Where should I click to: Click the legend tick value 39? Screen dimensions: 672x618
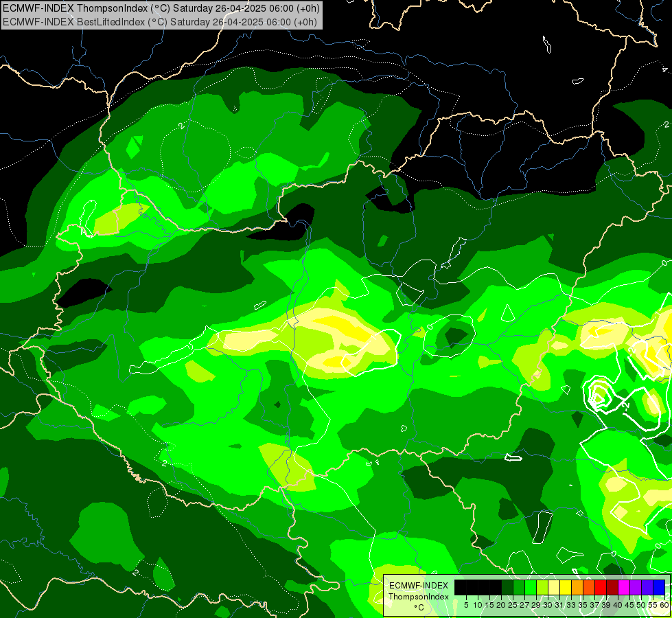606,605
